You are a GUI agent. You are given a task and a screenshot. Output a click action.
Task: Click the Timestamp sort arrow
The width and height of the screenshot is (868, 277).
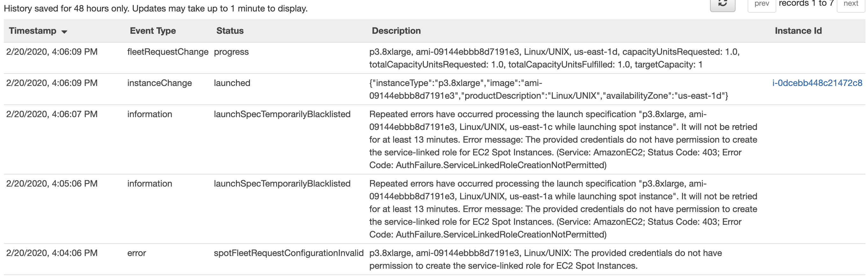tap(64, 32)
